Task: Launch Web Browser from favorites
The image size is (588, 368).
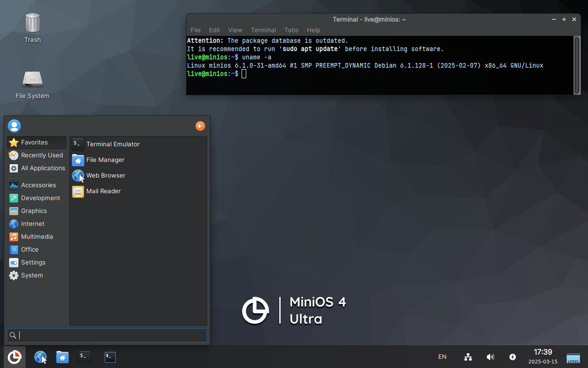Action: 138,176
